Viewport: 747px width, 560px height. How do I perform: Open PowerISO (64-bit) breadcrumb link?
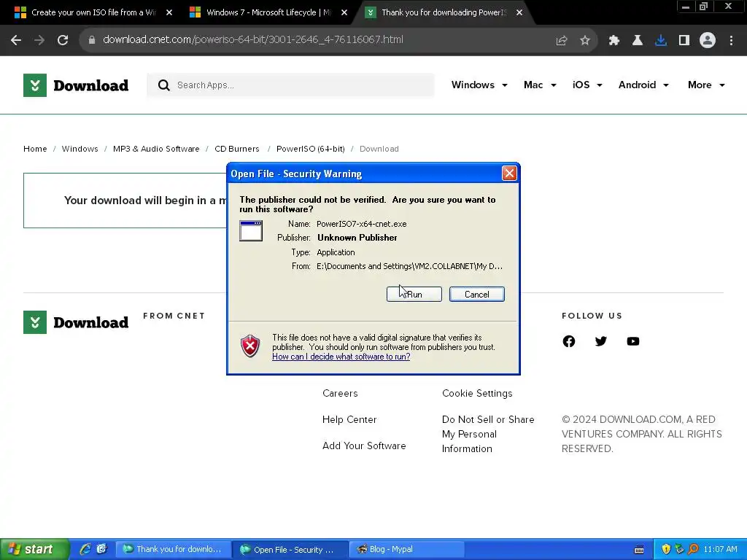pos(311,149)
